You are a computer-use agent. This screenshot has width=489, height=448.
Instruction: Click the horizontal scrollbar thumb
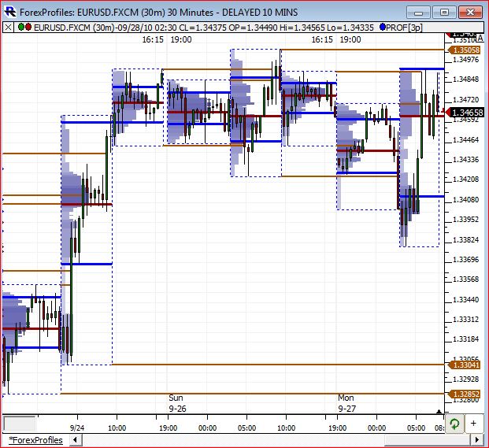click(428, 440)
